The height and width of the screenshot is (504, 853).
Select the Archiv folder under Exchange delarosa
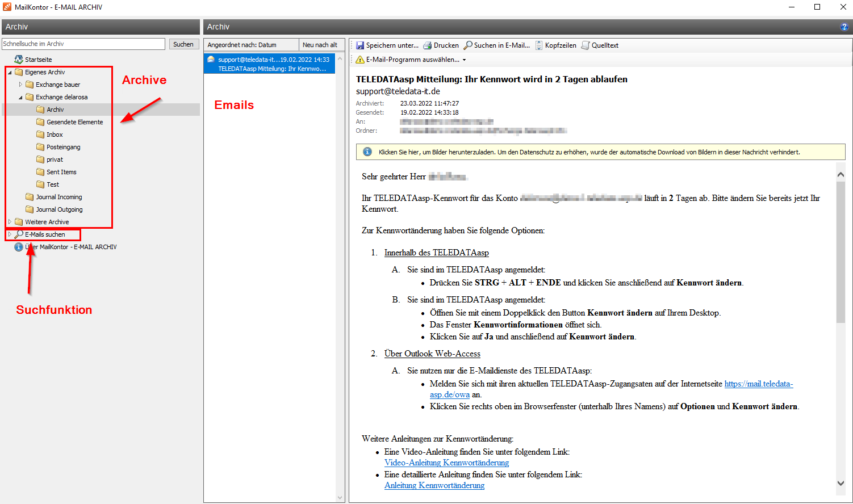point(55,110)
